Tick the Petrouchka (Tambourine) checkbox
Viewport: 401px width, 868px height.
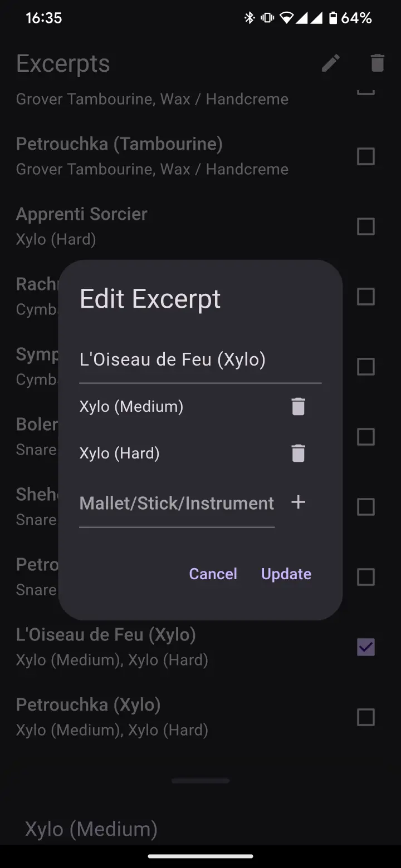(x=366, y=156)
